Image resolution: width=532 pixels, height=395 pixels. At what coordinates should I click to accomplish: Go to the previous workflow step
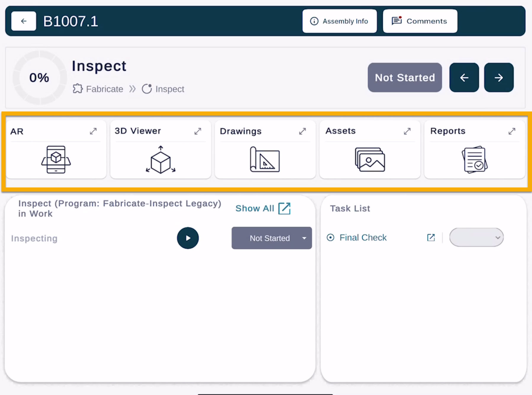(464, 77)
